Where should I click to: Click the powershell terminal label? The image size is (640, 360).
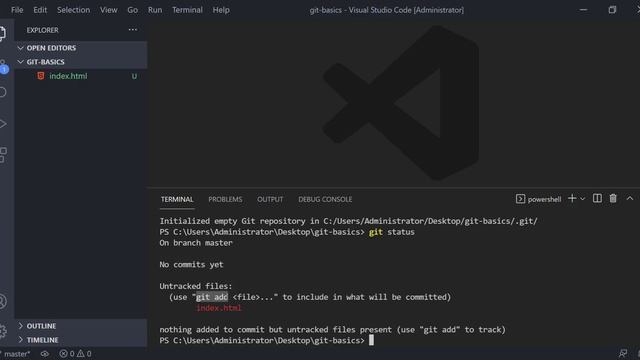544,199
